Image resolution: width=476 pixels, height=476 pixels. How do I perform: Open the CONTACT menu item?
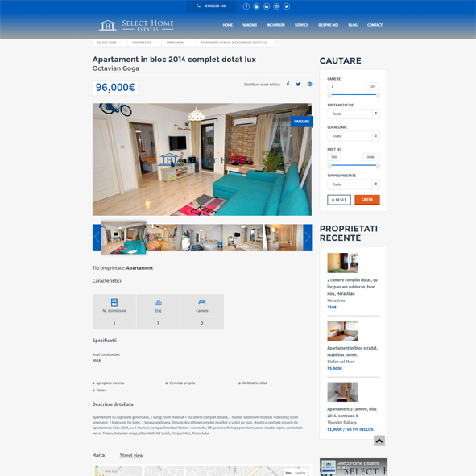click(x=375, y=25)
